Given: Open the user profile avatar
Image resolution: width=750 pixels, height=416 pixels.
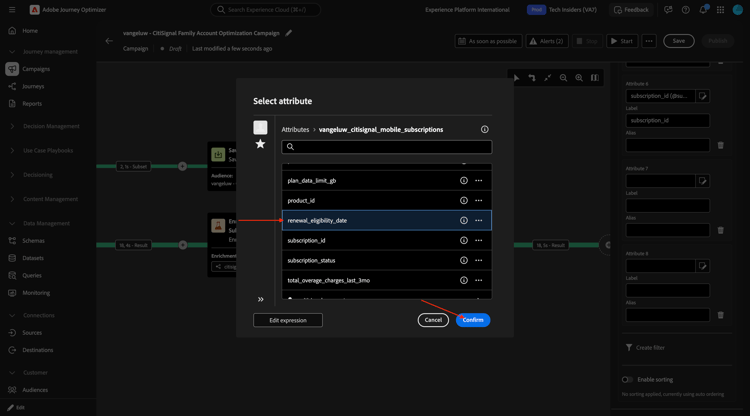Looking at the screenshot, I should click(x=738, y=10).
